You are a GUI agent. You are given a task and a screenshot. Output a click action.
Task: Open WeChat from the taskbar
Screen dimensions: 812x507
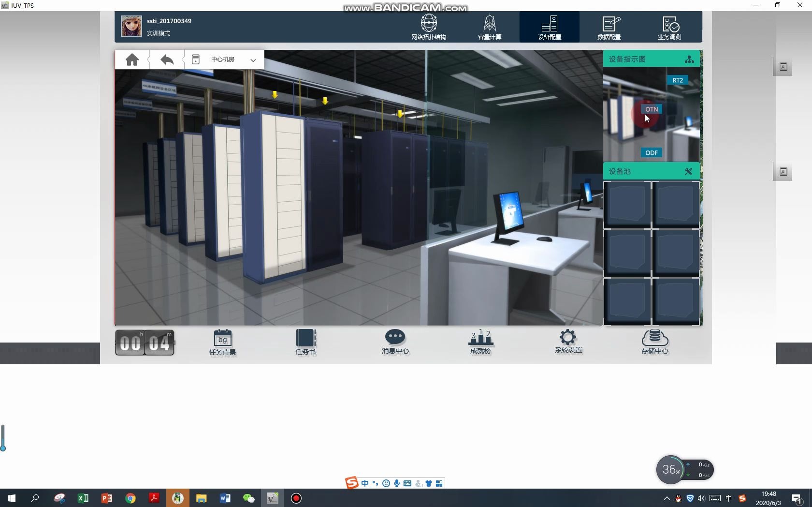click(249, 498)
